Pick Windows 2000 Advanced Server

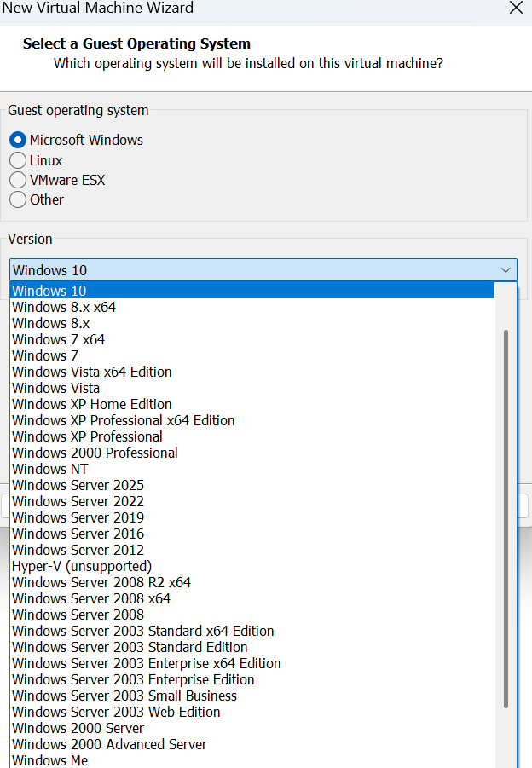(x=109, y=744)
